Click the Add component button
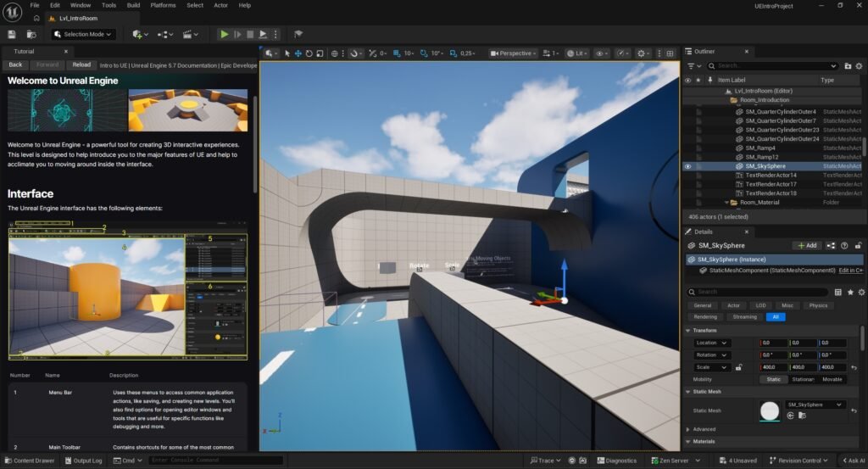The width and height of the screenshot is (868, 469). coord(807,245)
